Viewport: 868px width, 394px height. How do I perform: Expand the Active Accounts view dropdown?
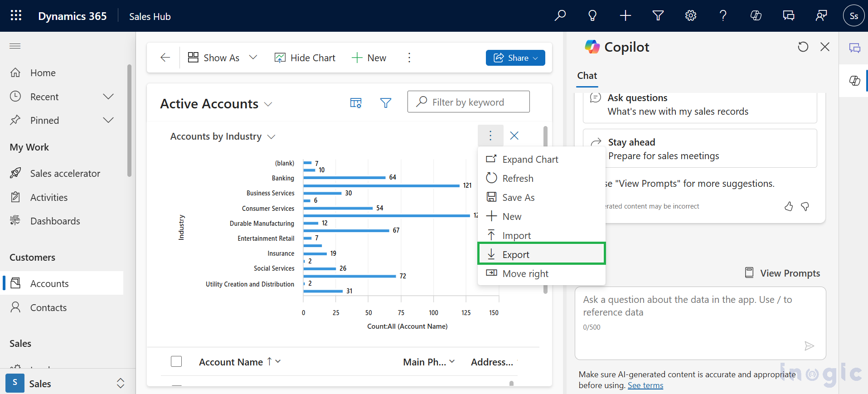pos(268,104)
